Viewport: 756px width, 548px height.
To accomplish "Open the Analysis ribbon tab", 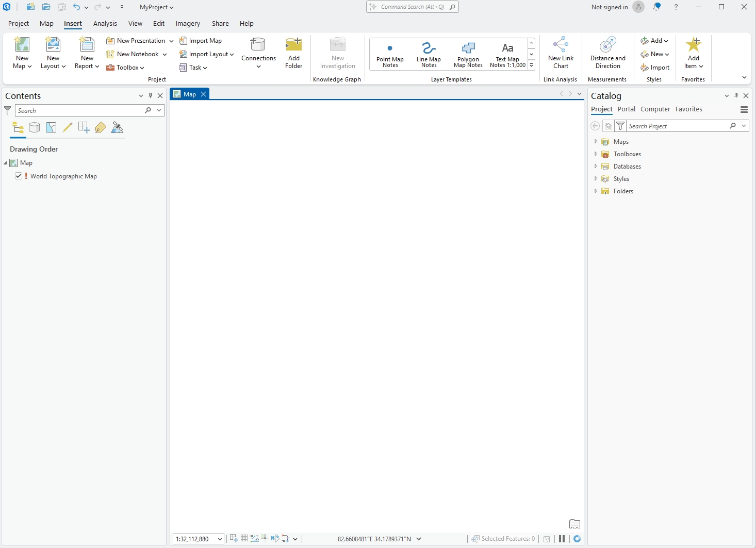I will [105, 24].
